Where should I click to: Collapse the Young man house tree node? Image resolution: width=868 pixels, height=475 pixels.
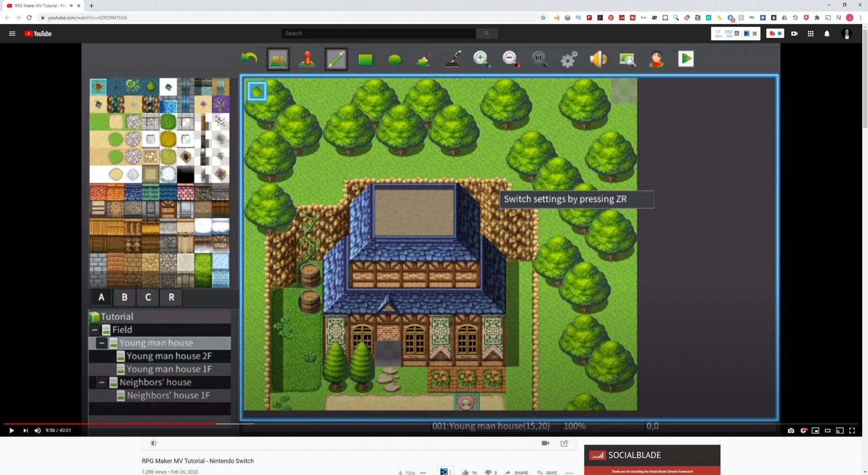102,343
